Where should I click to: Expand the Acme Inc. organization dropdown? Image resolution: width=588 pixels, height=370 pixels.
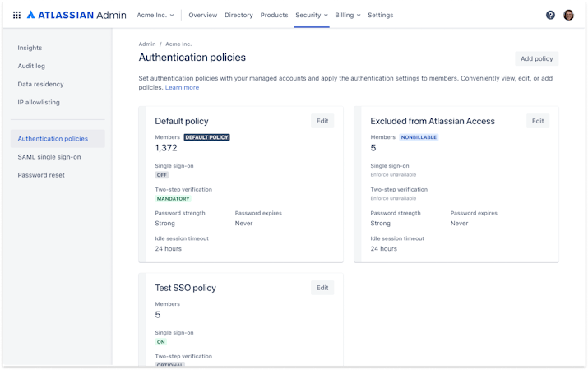(x=155, y=15)
